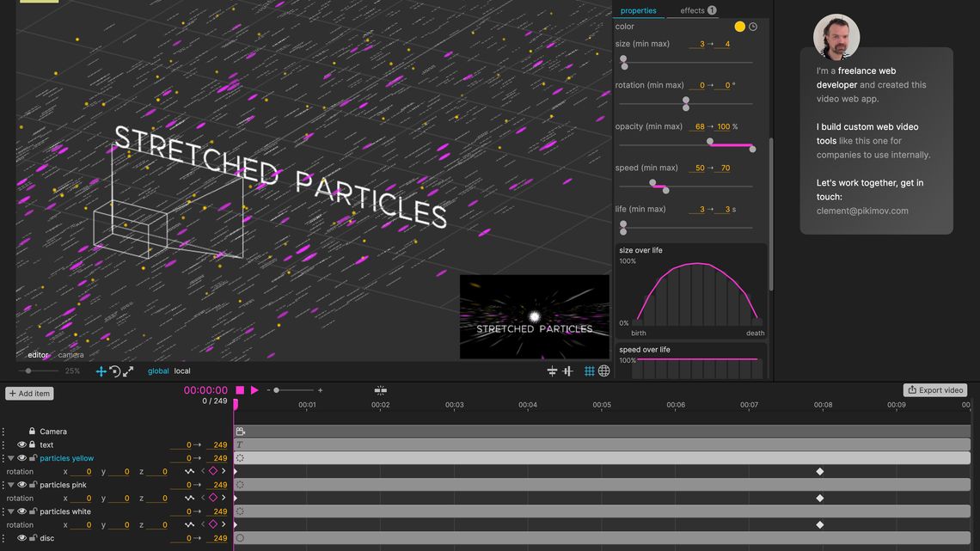980x551 pixels.
Task: Select local transform mode
Action: pos(182,371)
